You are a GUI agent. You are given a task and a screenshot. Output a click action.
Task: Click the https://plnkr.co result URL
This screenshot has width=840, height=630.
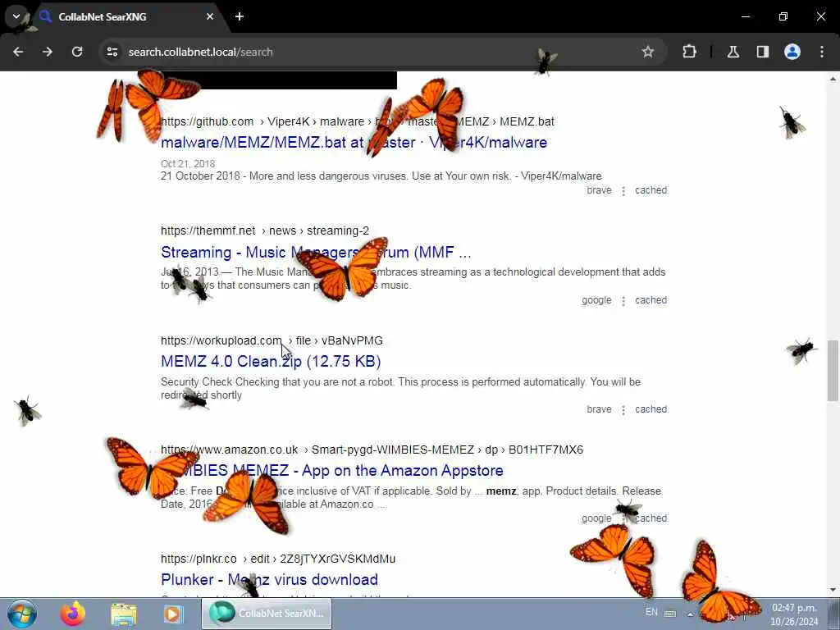[x=199, y=559]
